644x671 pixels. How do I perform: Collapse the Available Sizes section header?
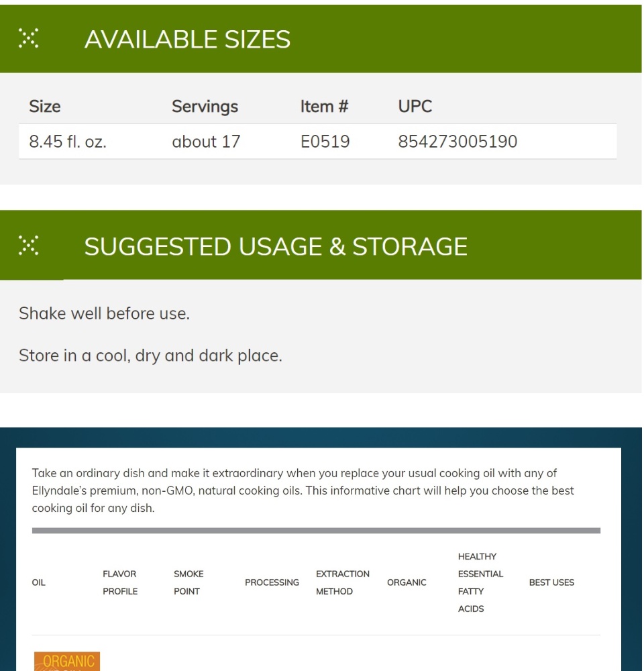pos(321,39)
